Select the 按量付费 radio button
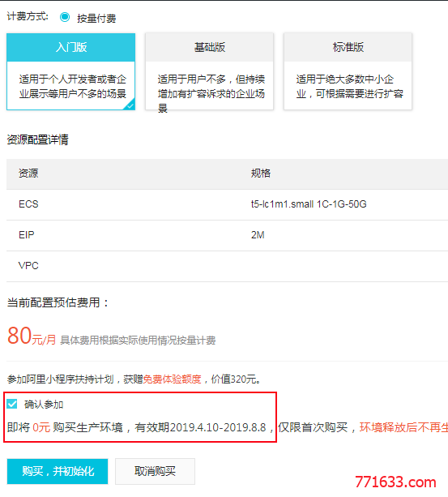This screenshot has height=497, width=448. tap(65, 18)
